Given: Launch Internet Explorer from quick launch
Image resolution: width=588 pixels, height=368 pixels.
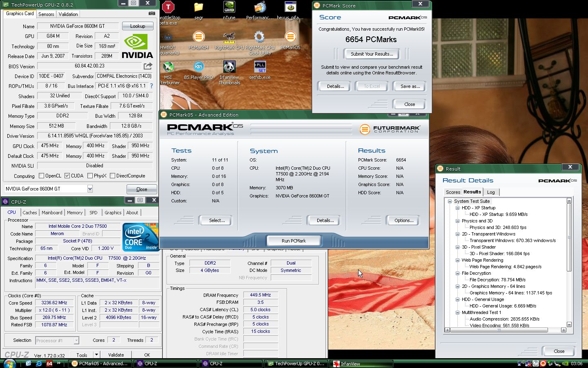Looking at the screenshot, I should coord(39,363).
